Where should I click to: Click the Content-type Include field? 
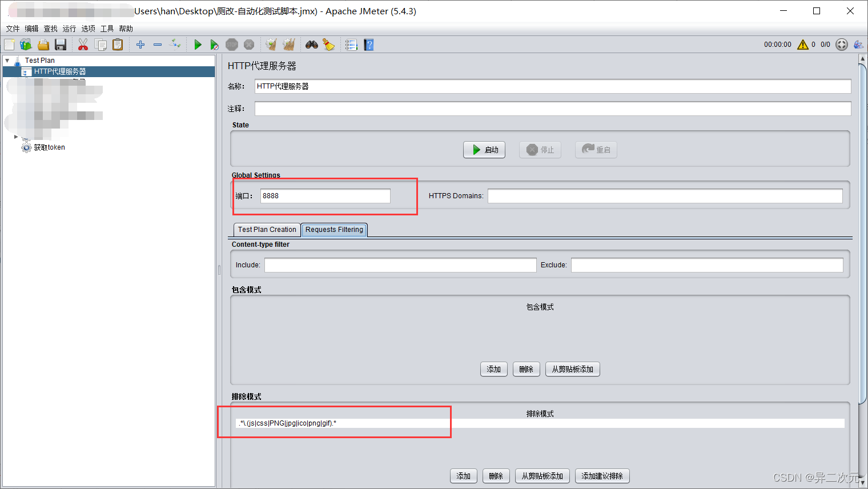coord(400,265)
